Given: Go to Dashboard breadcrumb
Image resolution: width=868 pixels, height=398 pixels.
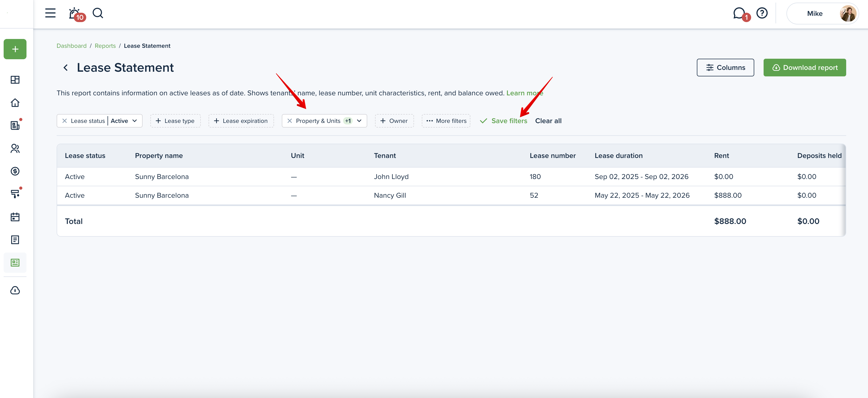Looking at the screenshot, I should tap(71, 46).
